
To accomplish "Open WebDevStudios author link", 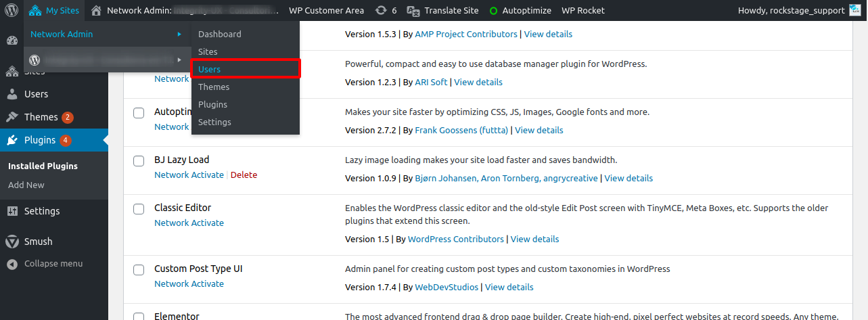I will click(x=447, y=287).
